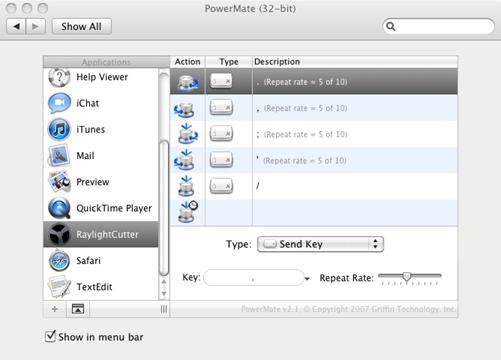The image size is (501, 360).
Task: Click the System Preferences search field
Action: click(x=438, y=26)
